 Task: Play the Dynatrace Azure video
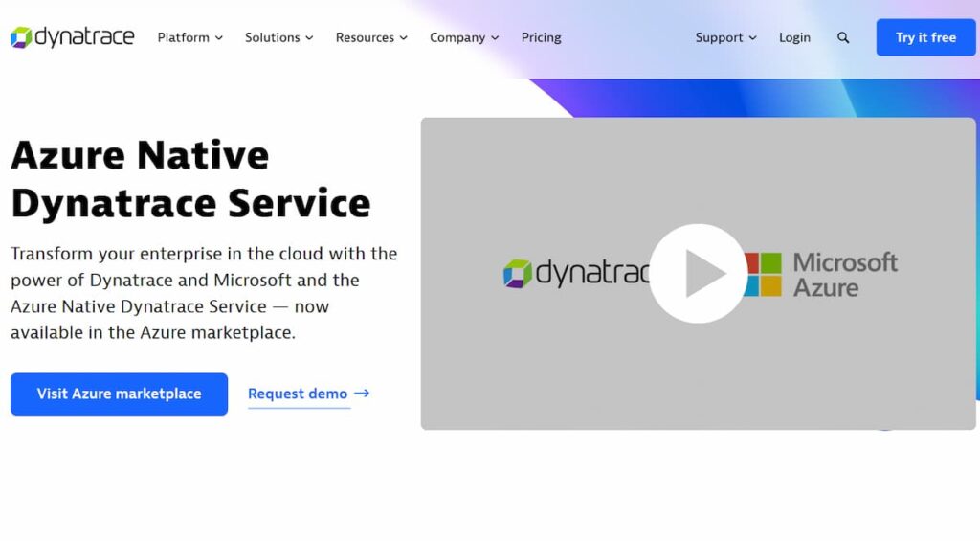point(698,273)
